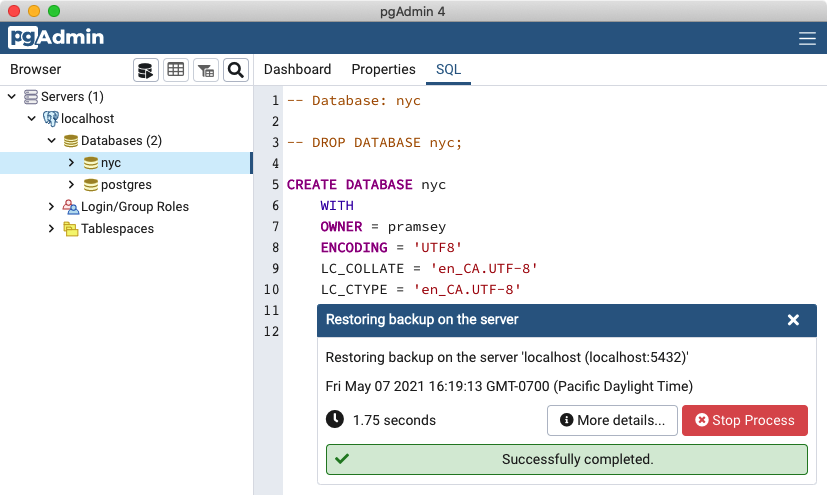Click the More details... button
Screen dimensions: 827x495
[x=612, y=421]
